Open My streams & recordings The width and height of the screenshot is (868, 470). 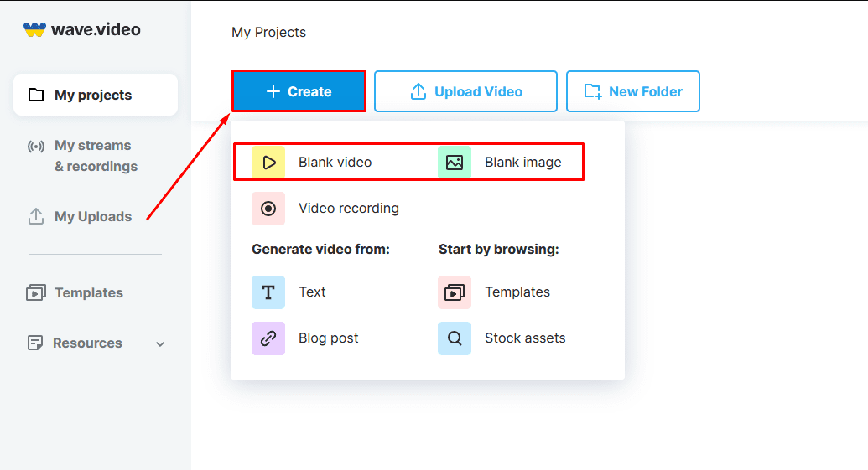click(x=96, y=156)
